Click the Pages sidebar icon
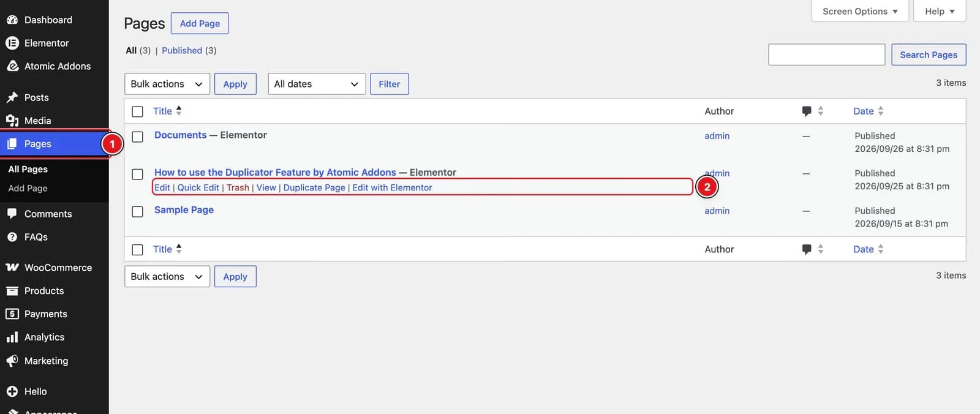 (12, 144)
